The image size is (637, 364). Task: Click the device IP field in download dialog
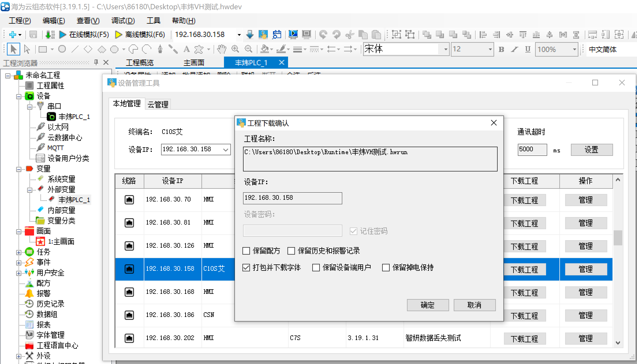pyautogui.click(x=292, y=198)
